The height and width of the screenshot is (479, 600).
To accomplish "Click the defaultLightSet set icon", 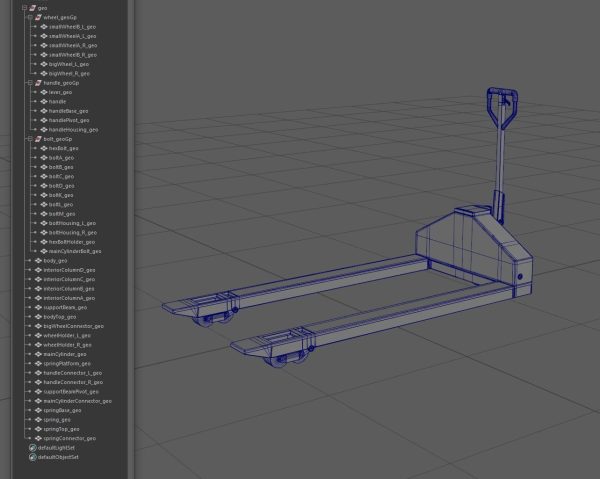I will [33, 448].
